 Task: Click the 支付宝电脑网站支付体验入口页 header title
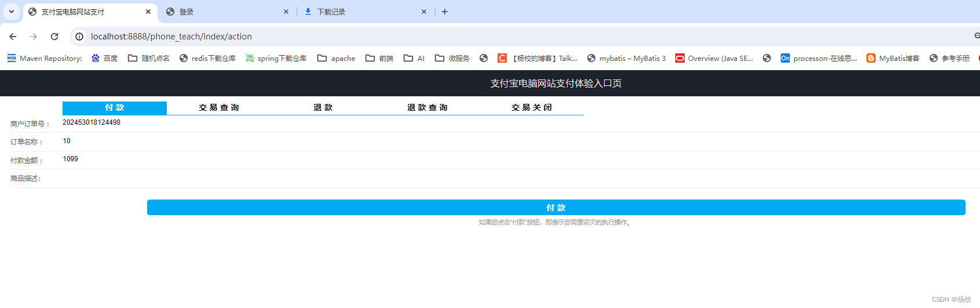click(556, 84)
